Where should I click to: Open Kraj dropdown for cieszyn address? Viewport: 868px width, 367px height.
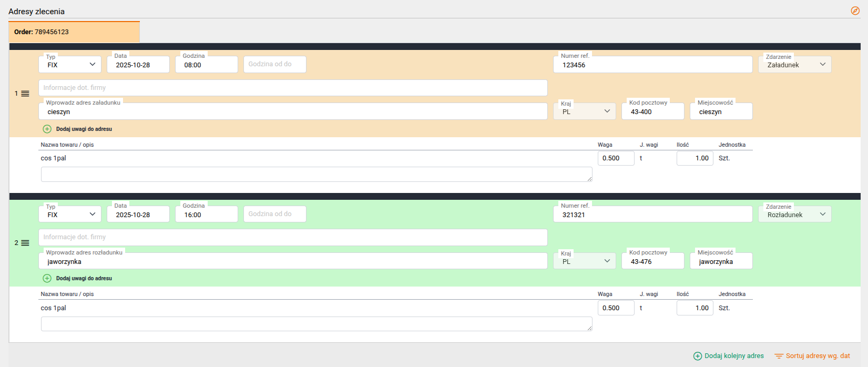pos(584,111)
